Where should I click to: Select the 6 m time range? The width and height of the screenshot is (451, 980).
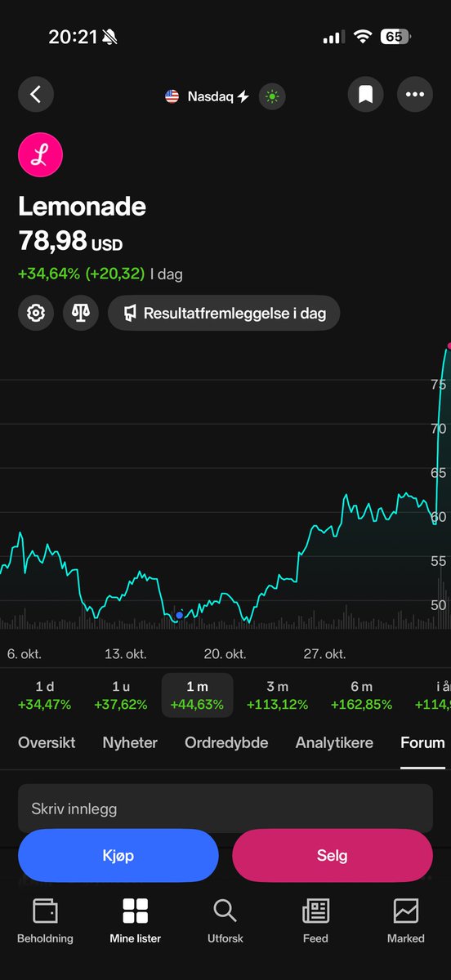361,695
